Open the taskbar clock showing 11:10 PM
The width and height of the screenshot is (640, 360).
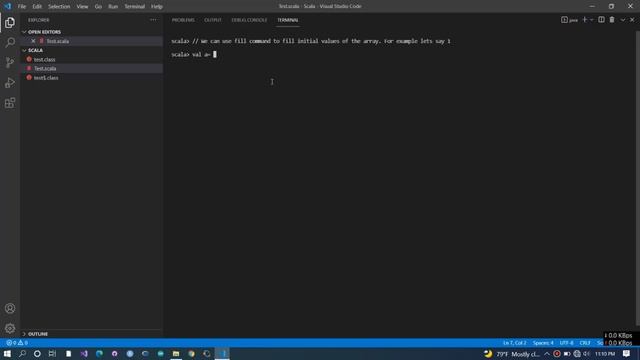(605, 354)
